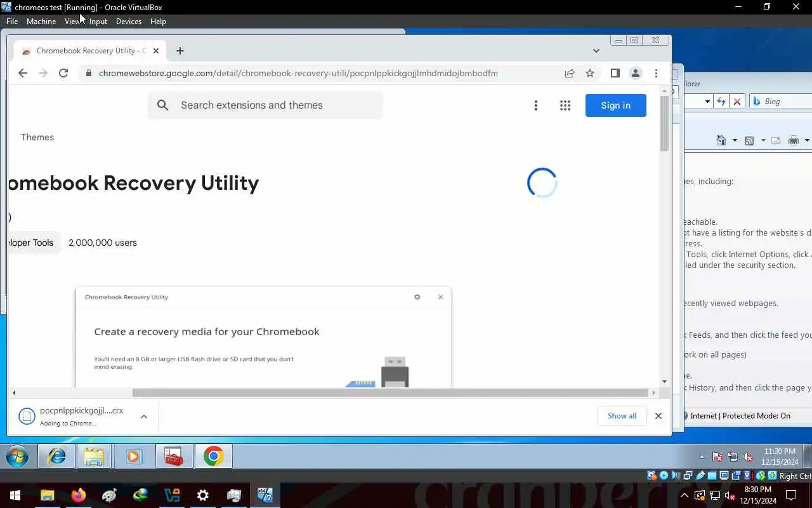Open the VirtualBox Input menu
812x508 pixels.
pyautogui.click(x=98, y=22)
